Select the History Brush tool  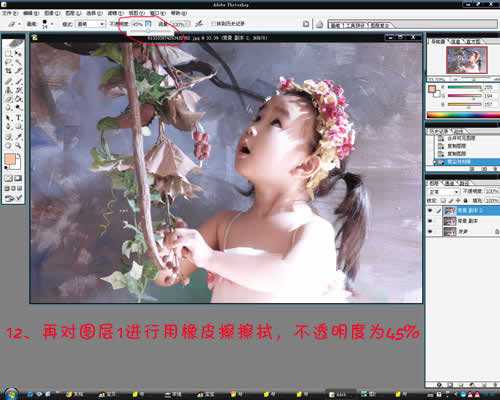(18, 90)
